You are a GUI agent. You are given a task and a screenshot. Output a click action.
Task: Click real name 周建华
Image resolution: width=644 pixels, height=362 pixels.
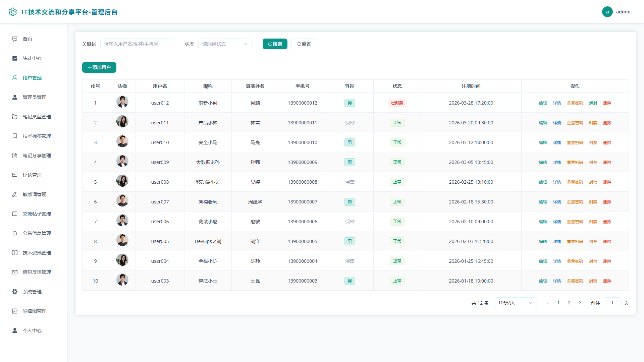pyautogui.click(x=255, y=202)
